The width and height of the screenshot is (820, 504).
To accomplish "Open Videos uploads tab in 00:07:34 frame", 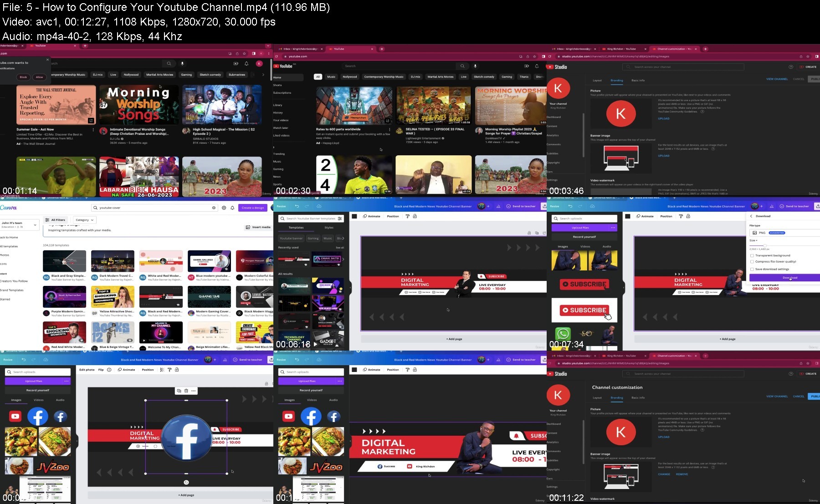I will pos(585,247).
